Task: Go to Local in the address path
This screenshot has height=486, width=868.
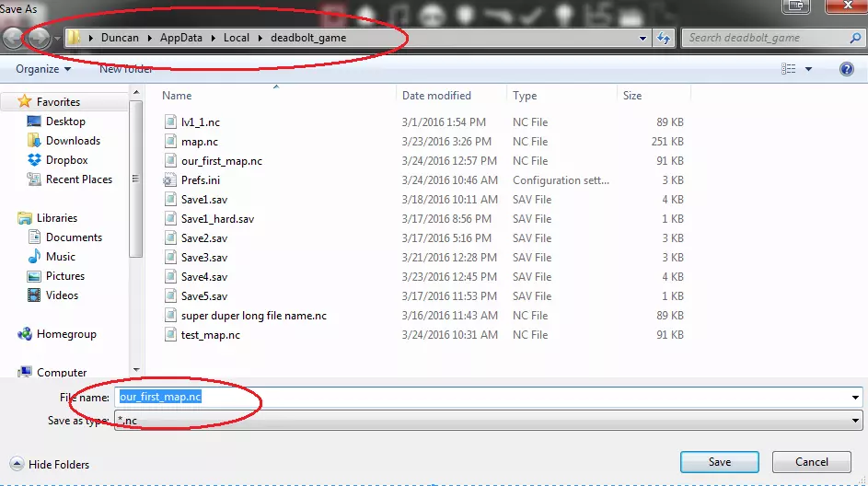Action: click(x=237, y=38)
